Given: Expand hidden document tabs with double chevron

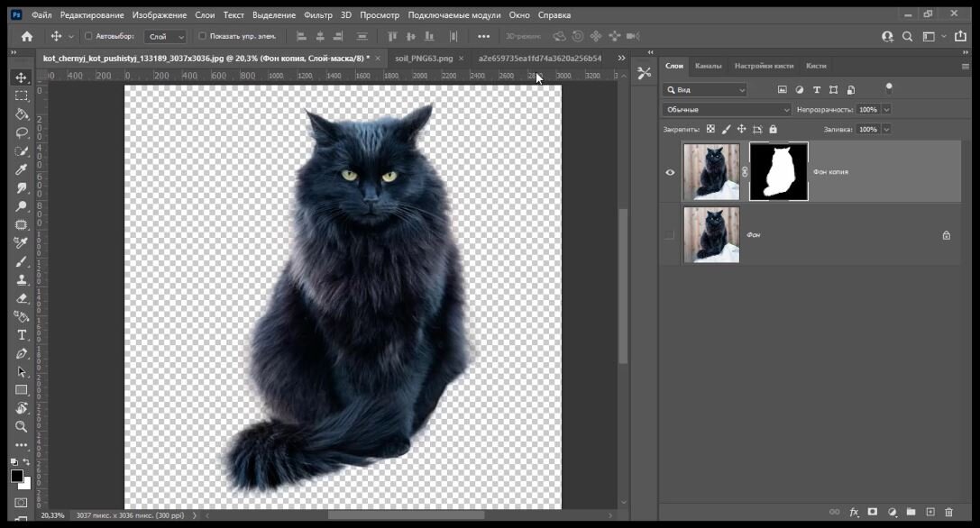Looking at the screenshot, I should pos(621,58).
